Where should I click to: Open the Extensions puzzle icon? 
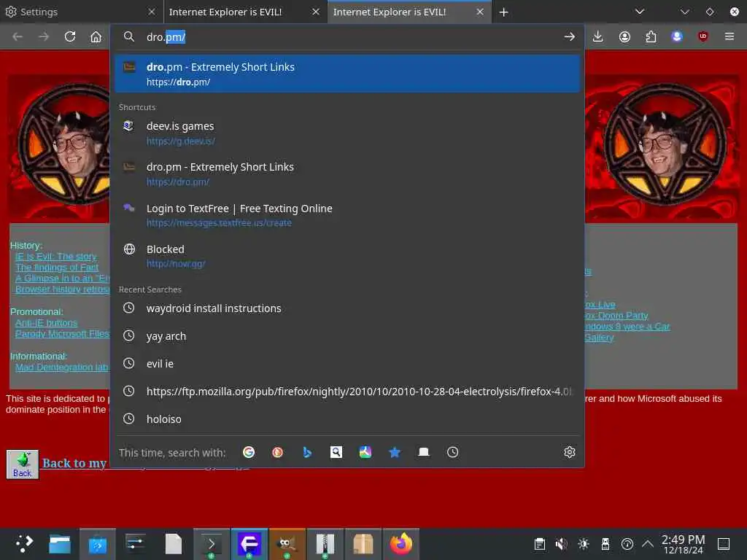[651, 36]
